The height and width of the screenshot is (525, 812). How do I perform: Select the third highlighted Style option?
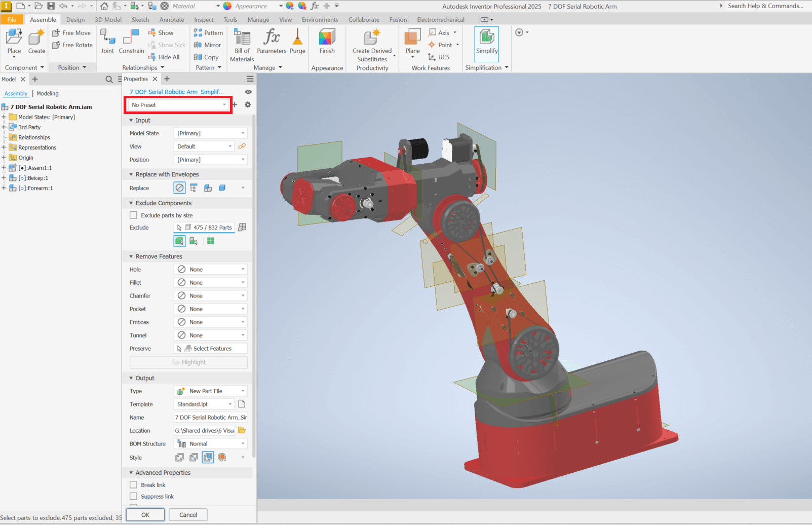[x=208, y=458]
